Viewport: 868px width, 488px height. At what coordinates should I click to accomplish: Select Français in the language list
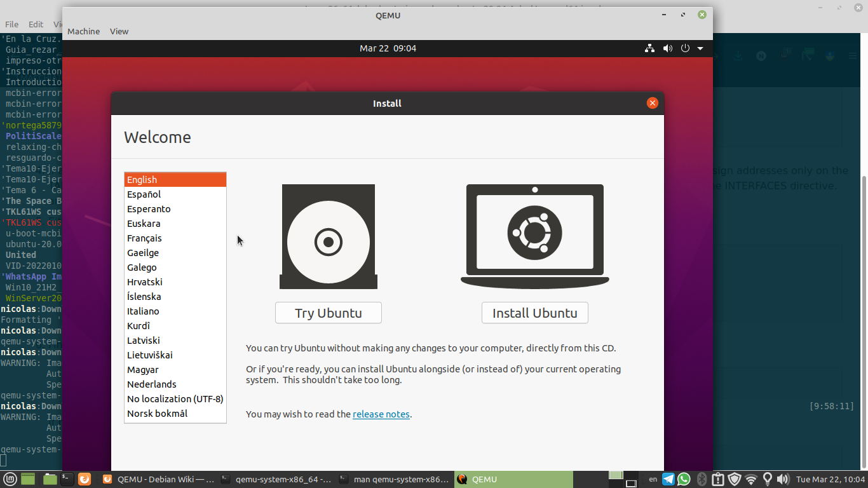[x=175, y=238]
